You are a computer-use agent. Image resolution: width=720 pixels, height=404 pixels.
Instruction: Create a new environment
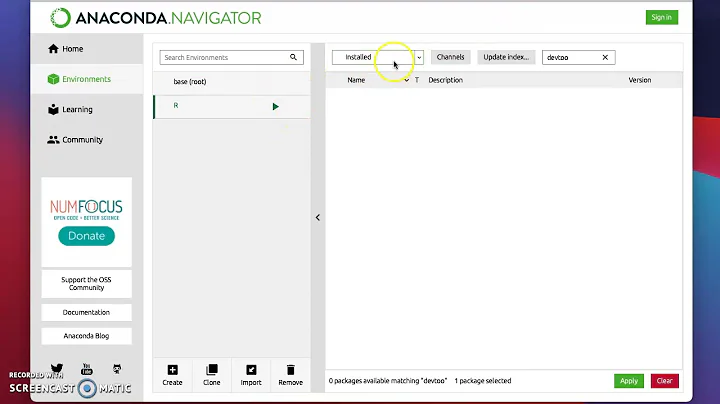172,375
